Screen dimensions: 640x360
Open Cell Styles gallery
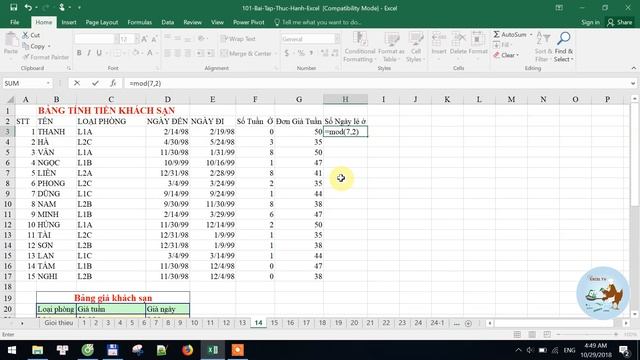tap(415, 47)
